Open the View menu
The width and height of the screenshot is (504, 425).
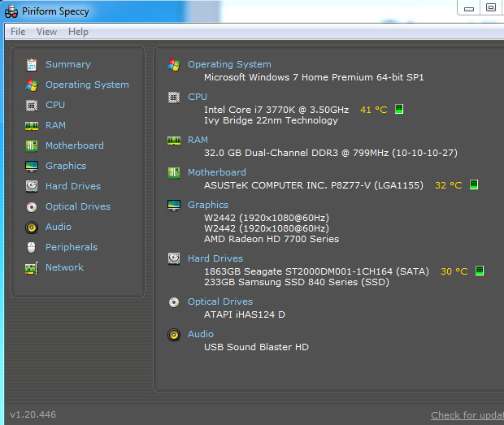pos(46,32)
